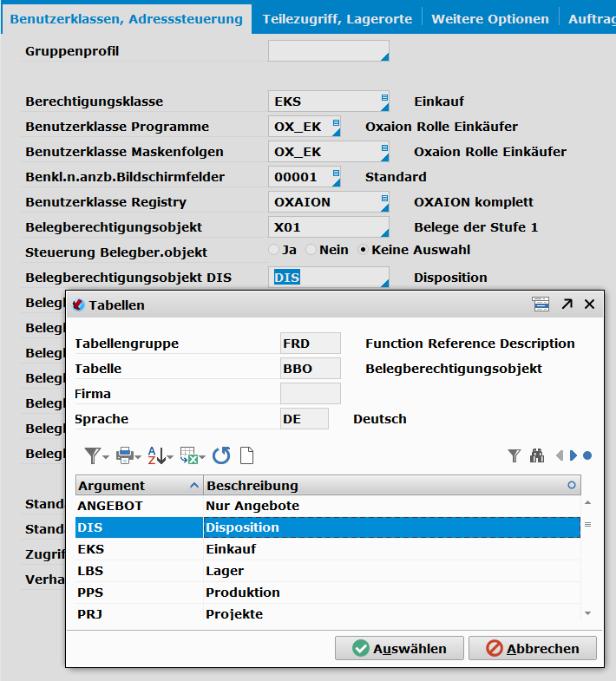This screenshot has width=616, height=681.
Task: Click the empty Firma field
Action: point(311,394)
